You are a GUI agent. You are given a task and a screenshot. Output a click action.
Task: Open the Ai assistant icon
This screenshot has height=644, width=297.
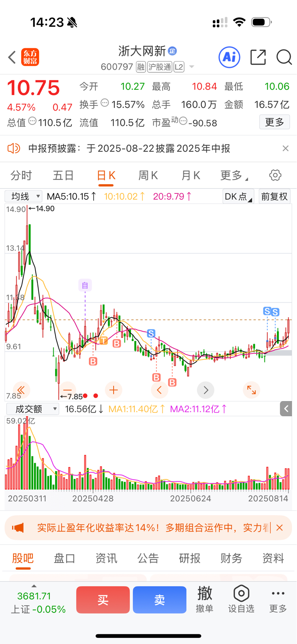[229, 57]
